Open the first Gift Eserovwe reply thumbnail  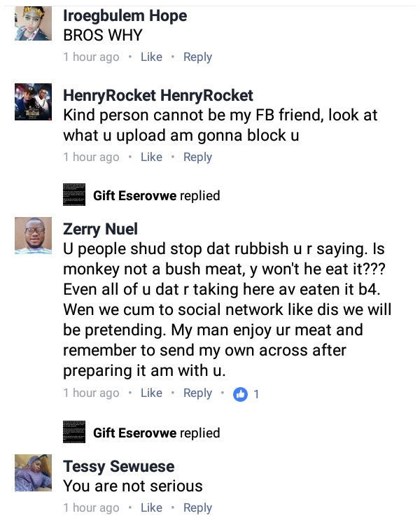click(x=74, y=195)
